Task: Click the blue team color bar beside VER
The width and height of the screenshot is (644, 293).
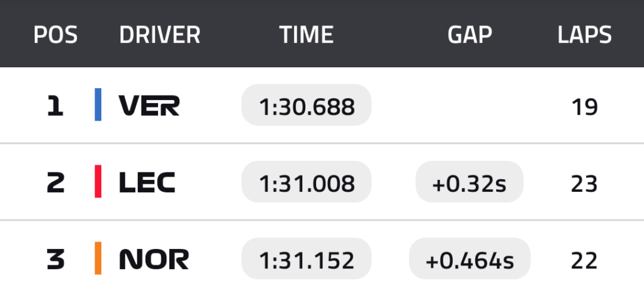Action: (x=98, y=105)
